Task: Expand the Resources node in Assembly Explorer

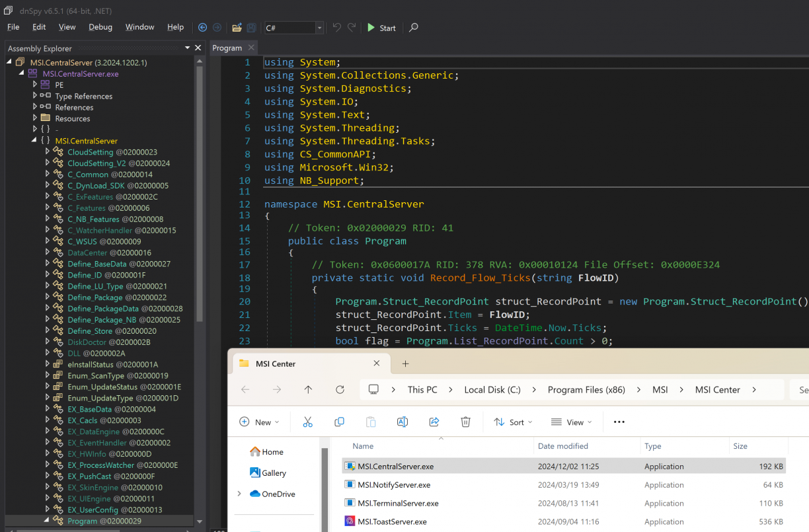Action: [x=36, y=118]
